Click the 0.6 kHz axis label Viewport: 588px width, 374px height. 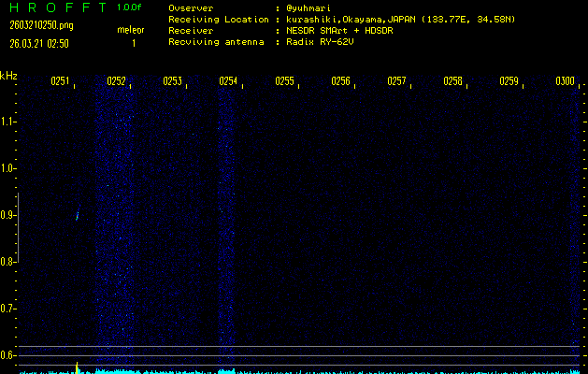point(7,355)
